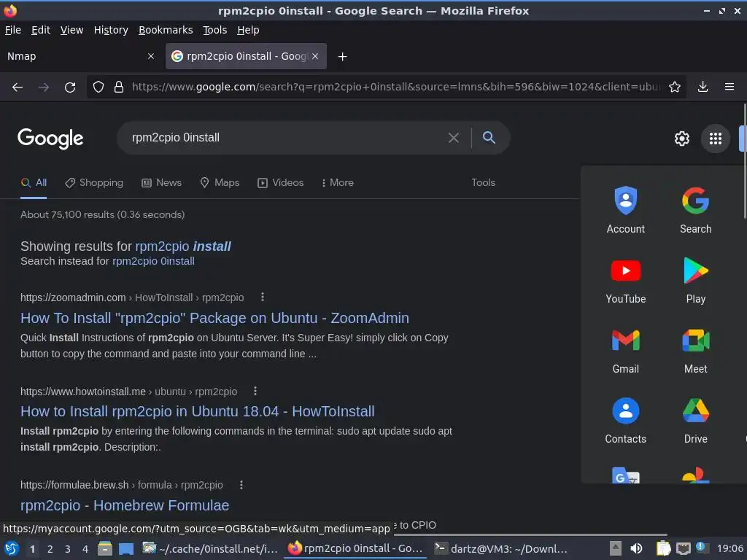Switch to Maps results
The width and height of the screenshot is (747, 560).
pyautogui.click(x=220, y=183)
